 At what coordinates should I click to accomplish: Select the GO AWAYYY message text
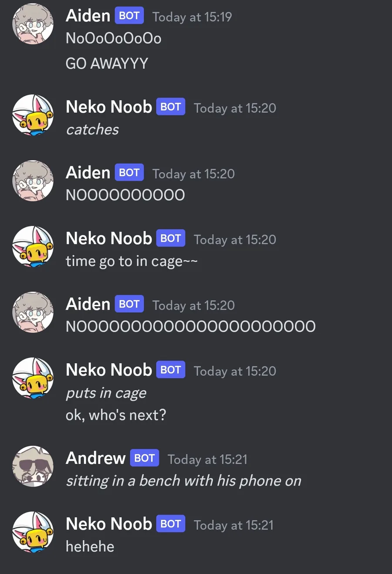pyautogui.click(x=107, y=64)
